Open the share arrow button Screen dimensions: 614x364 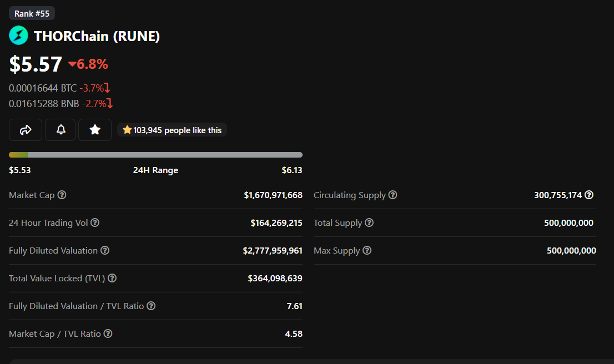coord(26,129)
